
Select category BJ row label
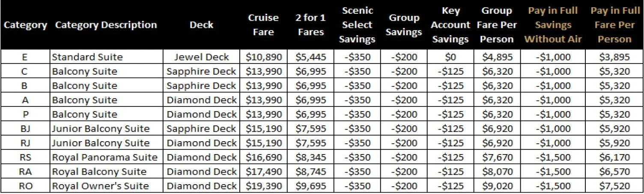click(25, 129)
